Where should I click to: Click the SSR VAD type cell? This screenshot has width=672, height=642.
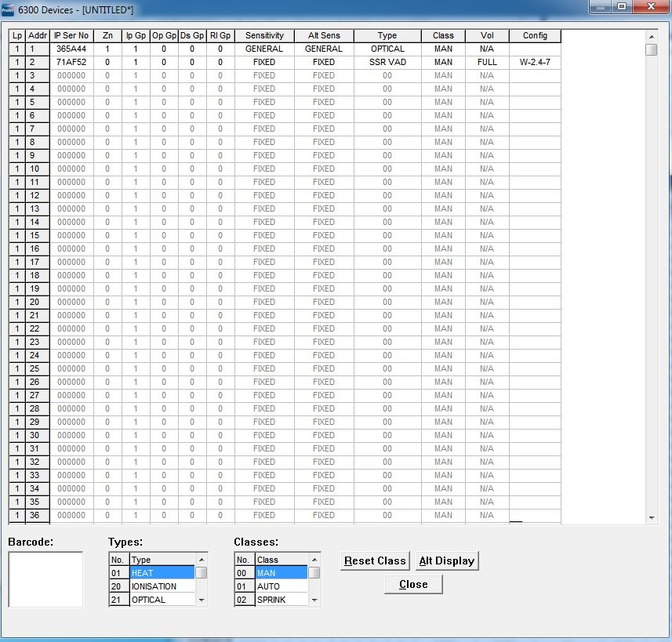tap(387, 62)
